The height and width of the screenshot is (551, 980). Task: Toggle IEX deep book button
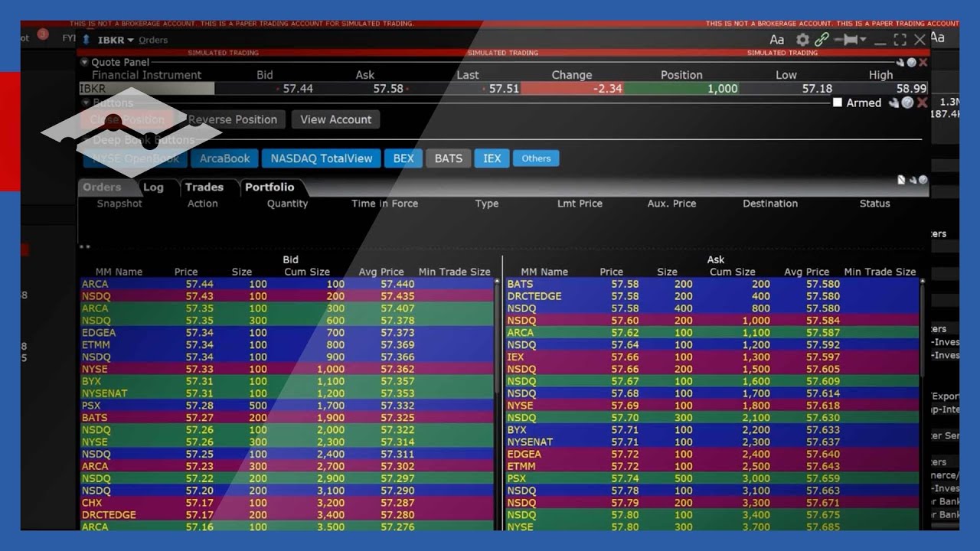pyautogui.click(x=492, y=158)
